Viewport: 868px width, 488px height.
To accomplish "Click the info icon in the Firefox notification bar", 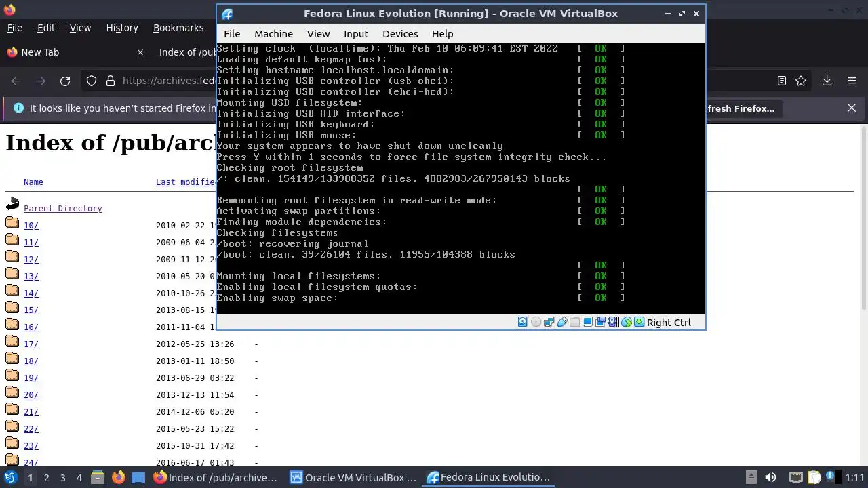I will pos(18,108).
